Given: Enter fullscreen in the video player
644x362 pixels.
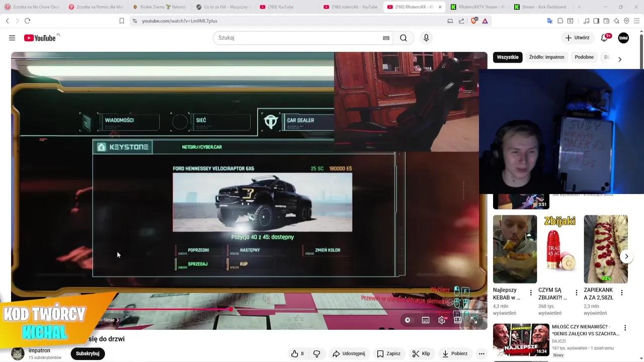Looking at the screenshot, I should [x=474, y=320].
